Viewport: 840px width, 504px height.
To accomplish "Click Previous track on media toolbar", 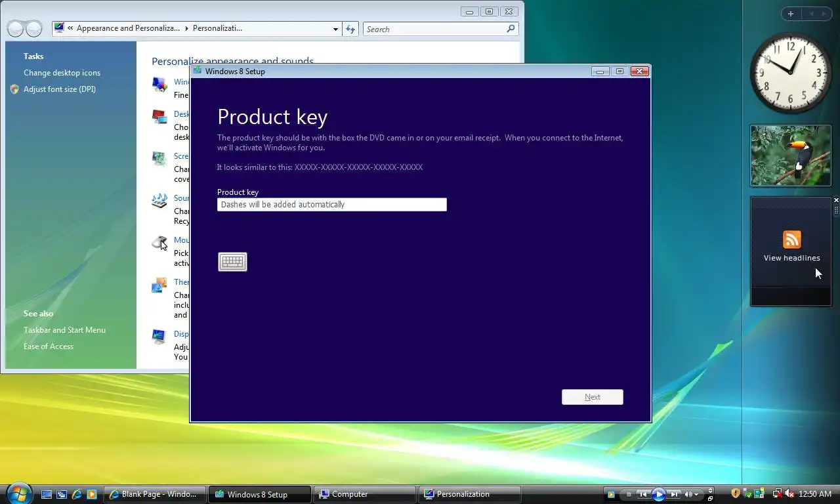I will [644, 494].
